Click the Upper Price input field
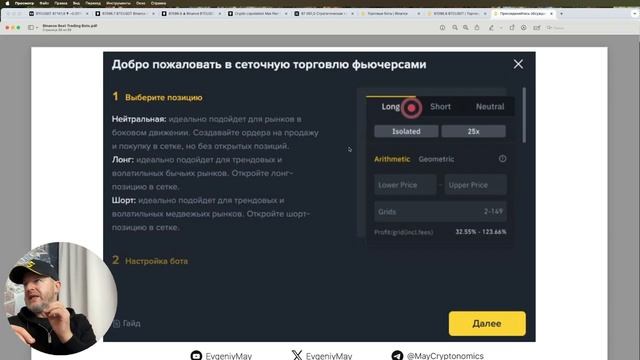The image size is (640, 360). [x=476, y=185]
